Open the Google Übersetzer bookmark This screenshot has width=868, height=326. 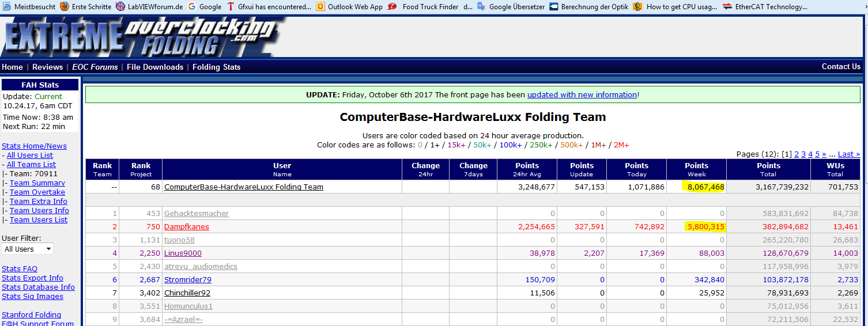coord(511,7)
